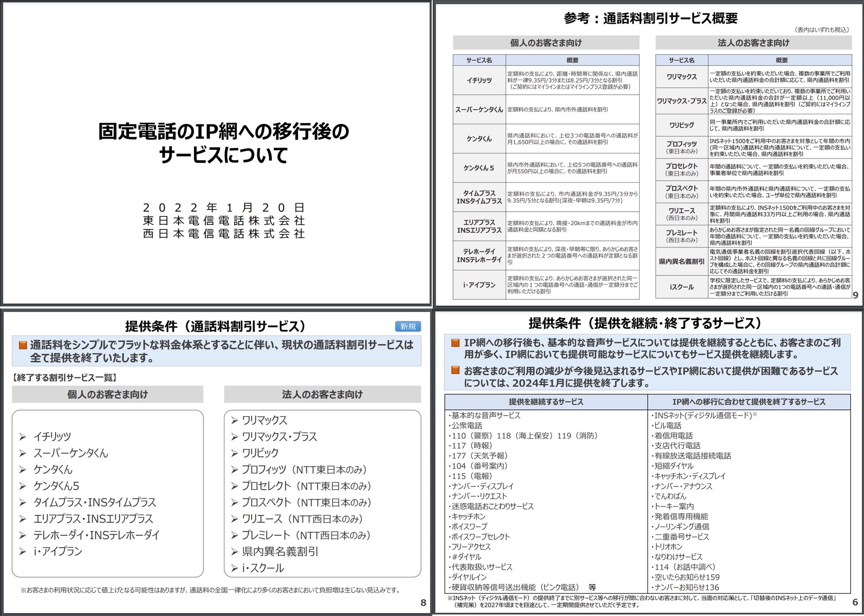Click ・トーキー案内 entry

[672, 506]
